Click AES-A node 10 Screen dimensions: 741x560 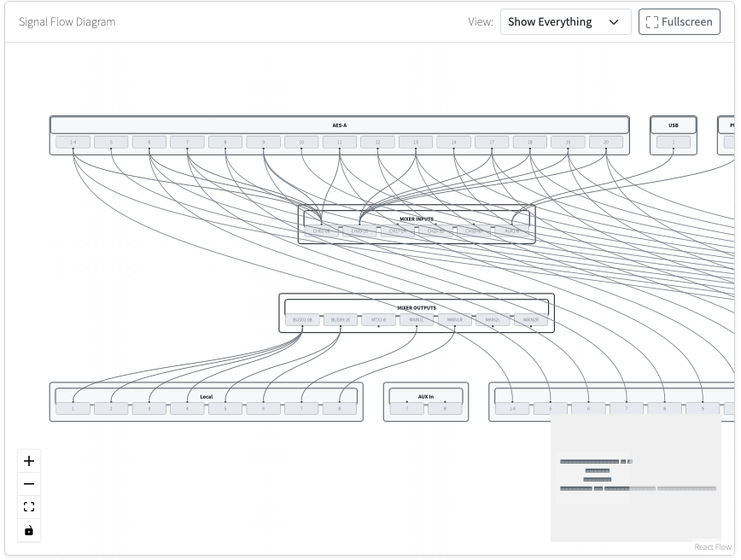pos(301,142)
